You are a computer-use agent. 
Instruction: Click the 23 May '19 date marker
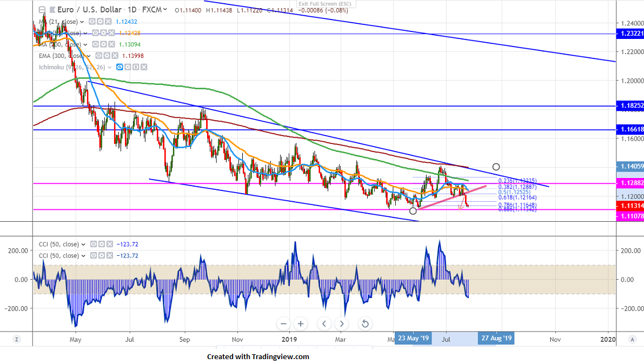[413, 339]
